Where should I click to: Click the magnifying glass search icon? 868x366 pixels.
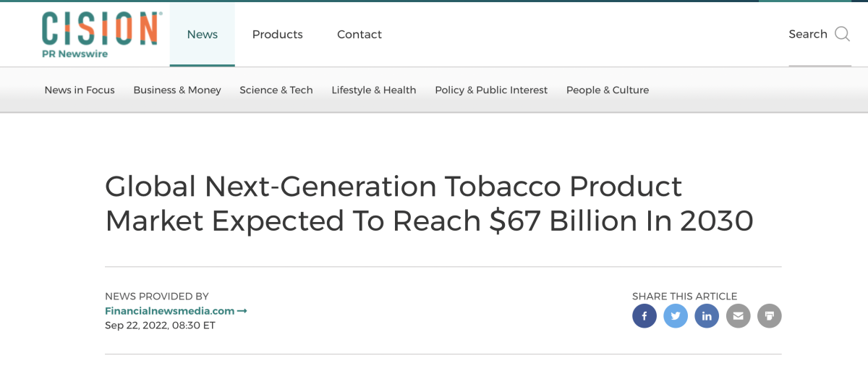(842, 34)
